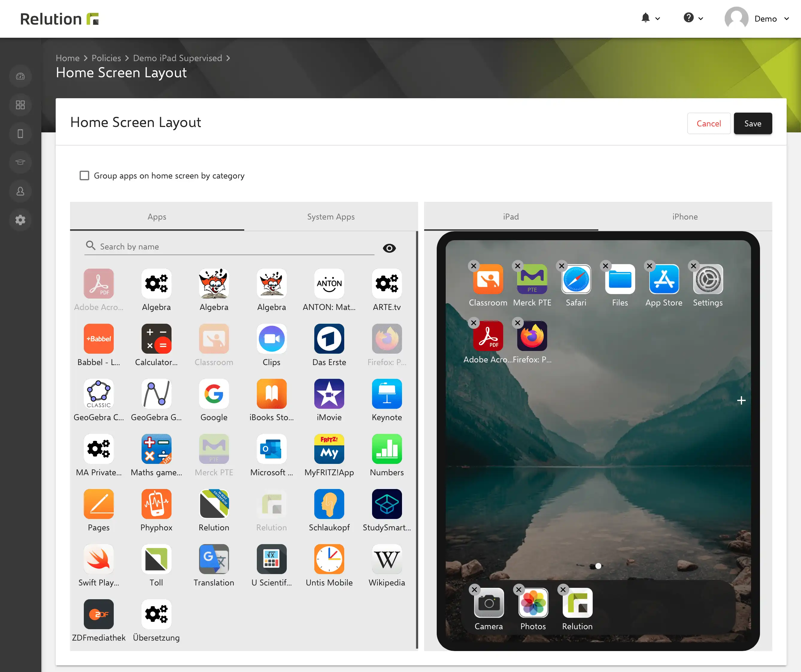Select Safari icon on iPad screen
Image resolution: width=801 pixels, height=672 pixels.
point(576,279)
